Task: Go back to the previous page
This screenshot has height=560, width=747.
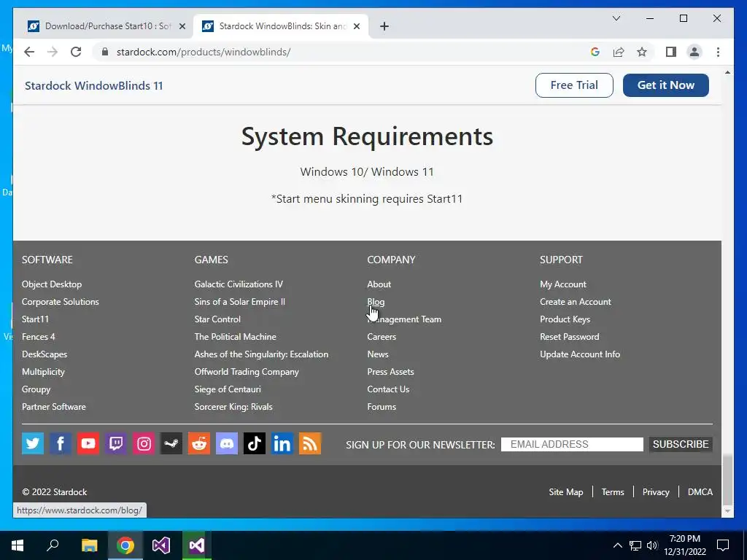Action: click(29, 52)
